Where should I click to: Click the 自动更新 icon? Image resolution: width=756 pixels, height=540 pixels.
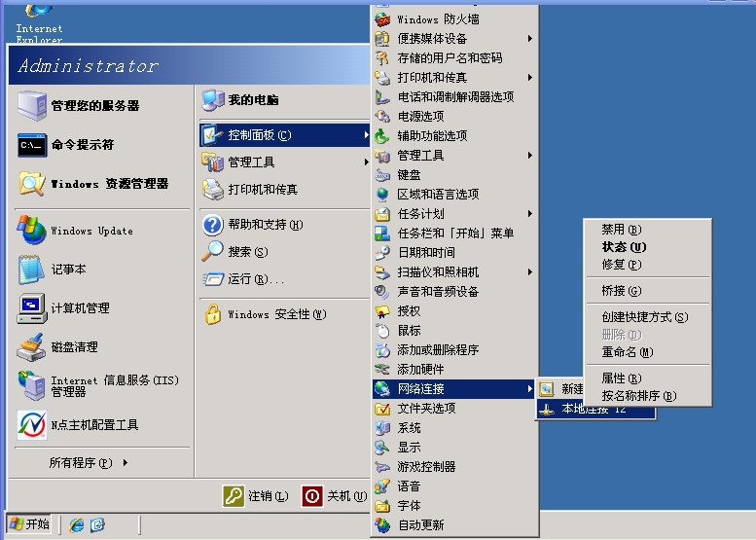point(382,525)
